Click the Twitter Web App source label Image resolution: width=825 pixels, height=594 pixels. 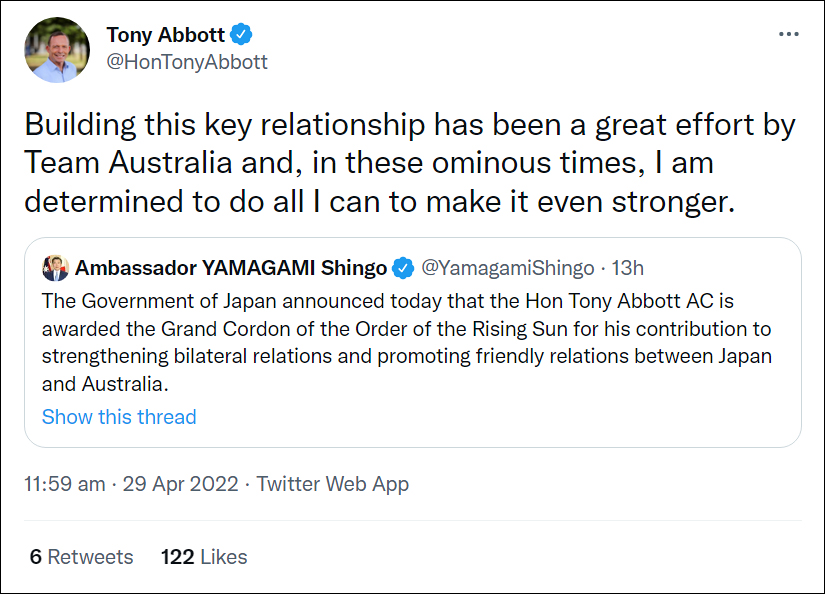[333, 484]
